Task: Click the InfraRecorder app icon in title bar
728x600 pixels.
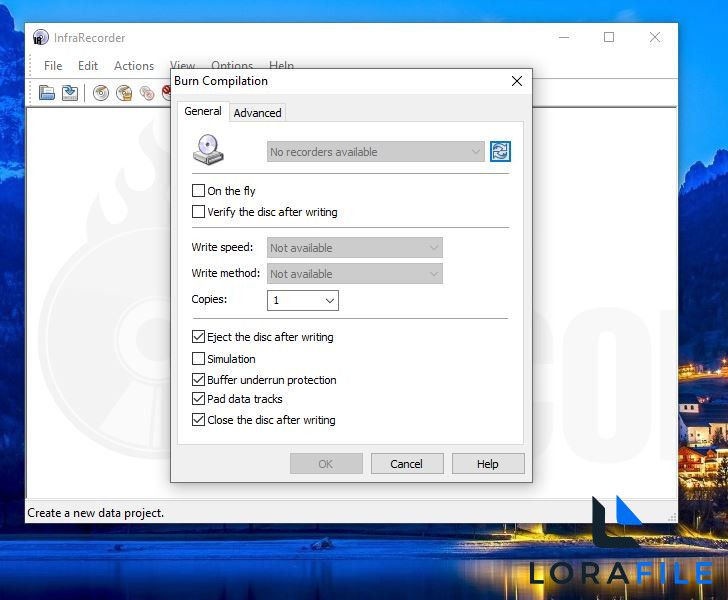Action: pos(40,37)
